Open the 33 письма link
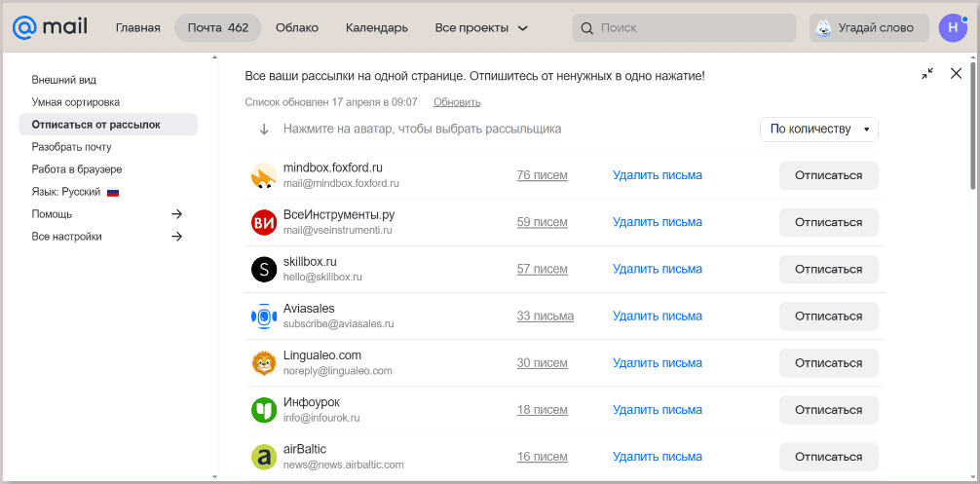The width and height of the screenshot is (980, 484). click(x=545, y=316)
